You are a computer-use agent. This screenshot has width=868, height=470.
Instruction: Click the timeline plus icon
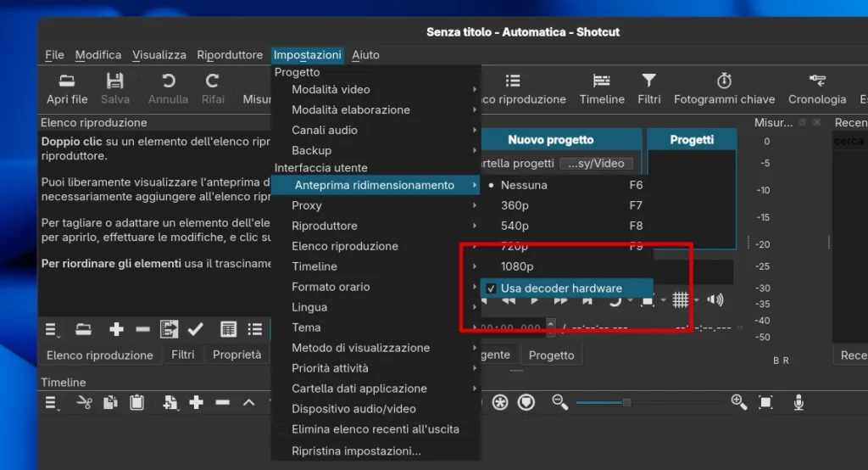pos(197,402)
